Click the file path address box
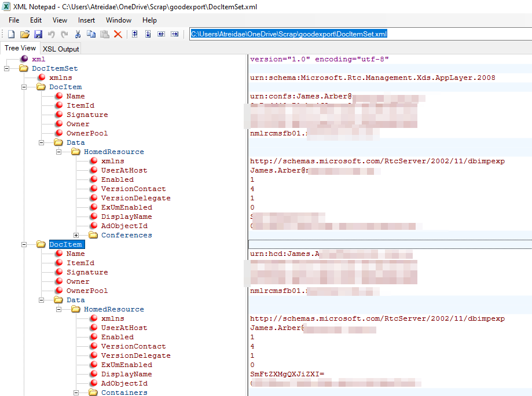The height and width of the screenshot is (396, 532). pos(360,34)
